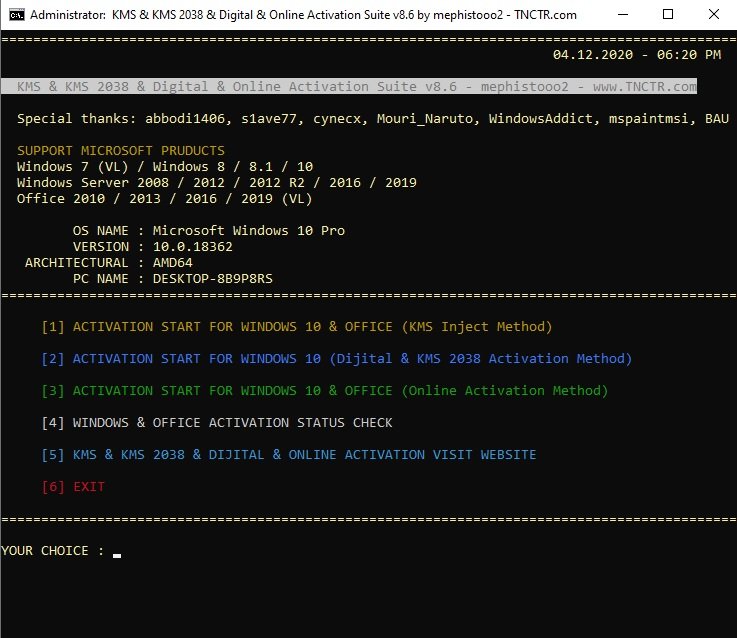Click the Office 2010 / 2013 line
This screenshot has height=638, width=737.
click(165, 199)
